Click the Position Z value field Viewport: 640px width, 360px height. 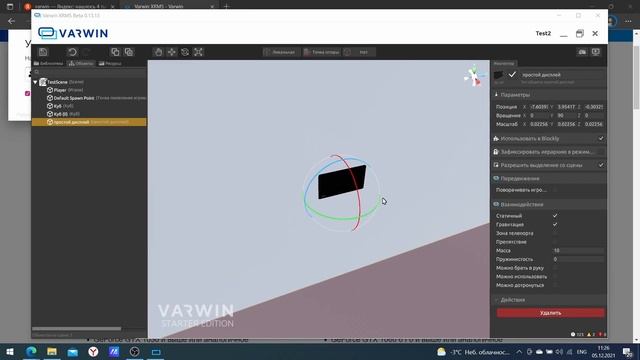coord(593,107)
